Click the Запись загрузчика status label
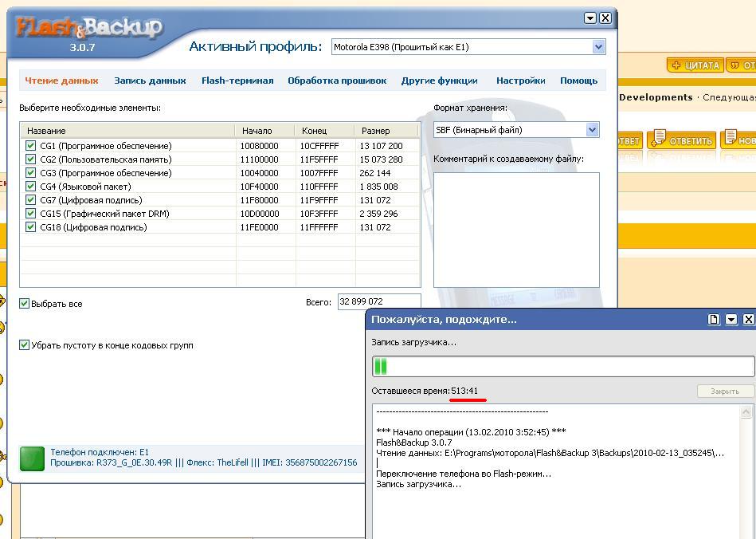756x539 pixels. [x=413, y=342]
